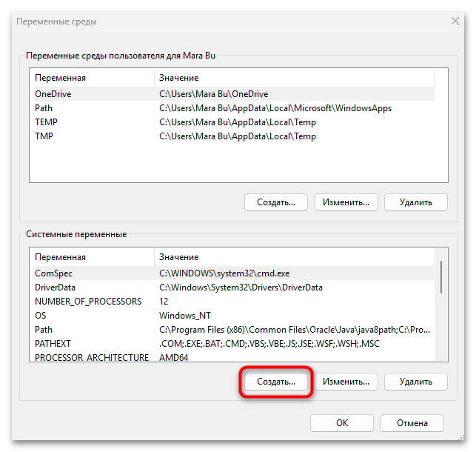Click the highlighted Создать system variables button

click(275, 382)
